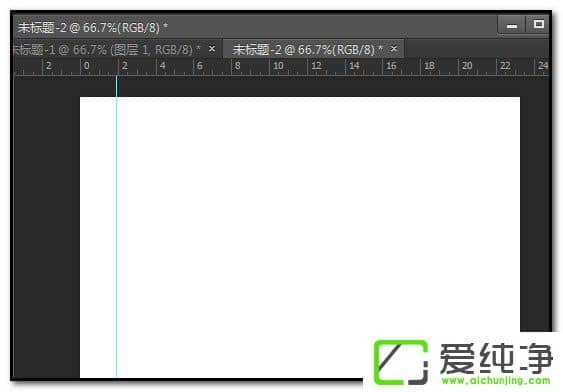Click the 10 mark on the horizontal ruler
The image size is (563, 392).
(278, 66)
